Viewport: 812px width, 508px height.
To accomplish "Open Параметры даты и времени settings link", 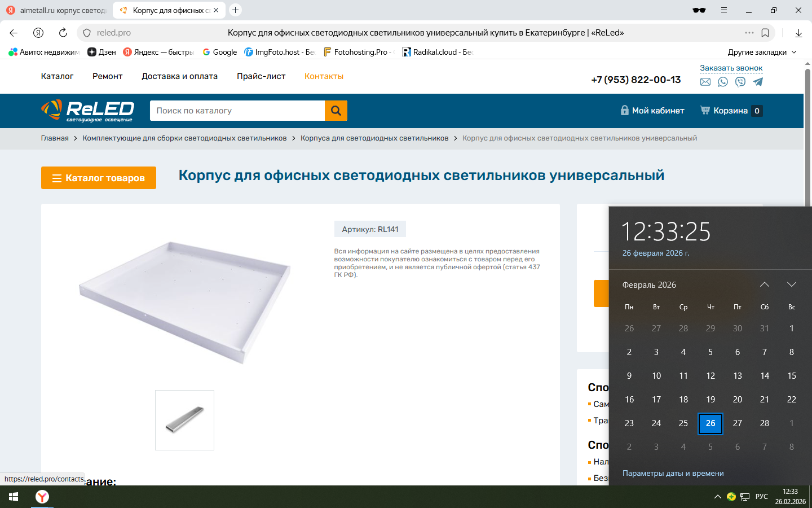I will [x=673, y=473].
